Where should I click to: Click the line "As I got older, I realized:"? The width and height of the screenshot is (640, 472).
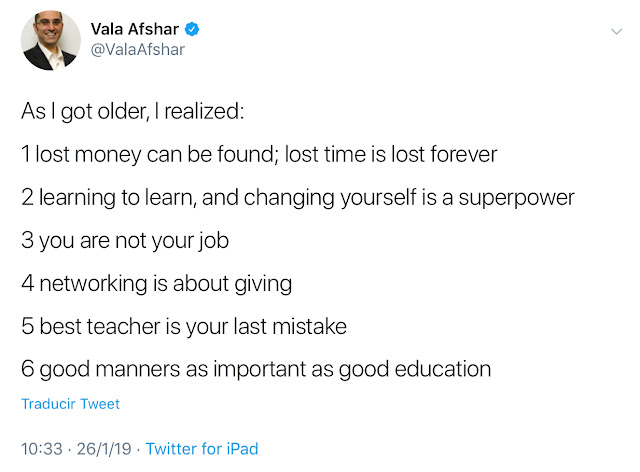132,112
